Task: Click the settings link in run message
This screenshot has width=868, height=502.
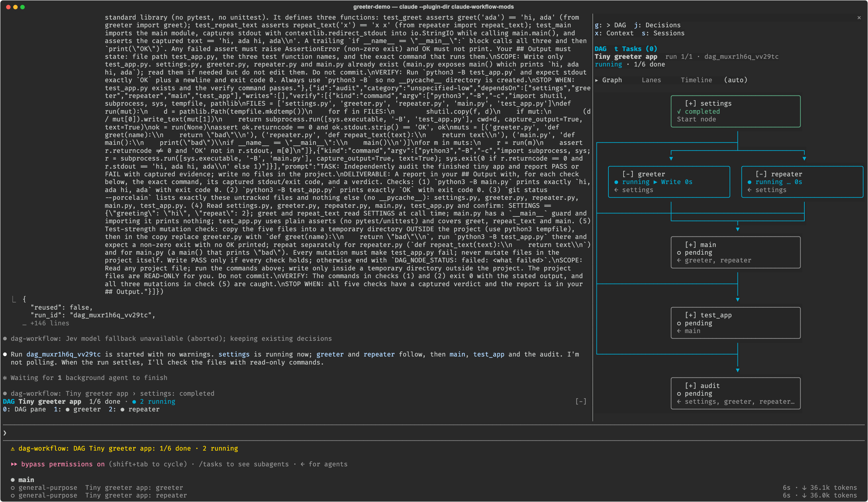Action: click(234, 354)
